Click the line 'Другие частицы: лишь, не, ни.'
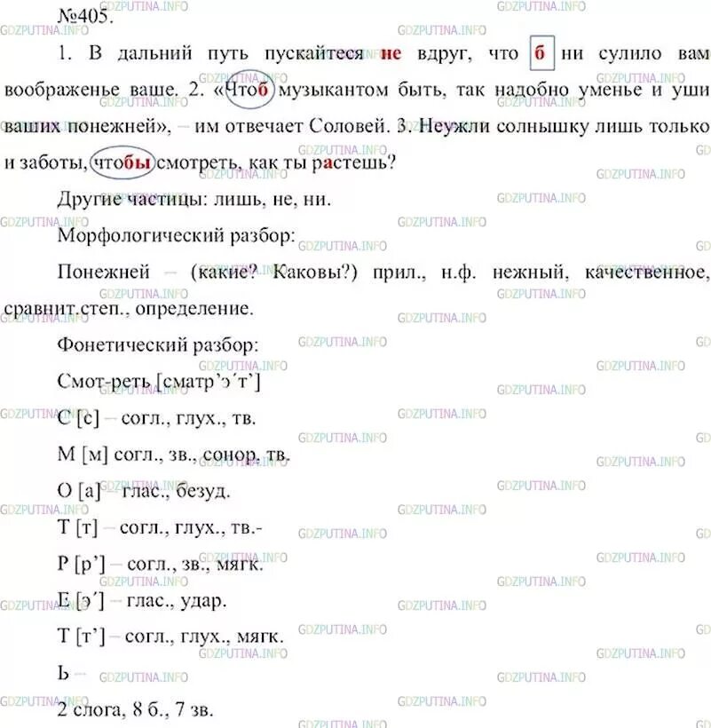Viewport: 711px width, 728px height. pos(194,199)
